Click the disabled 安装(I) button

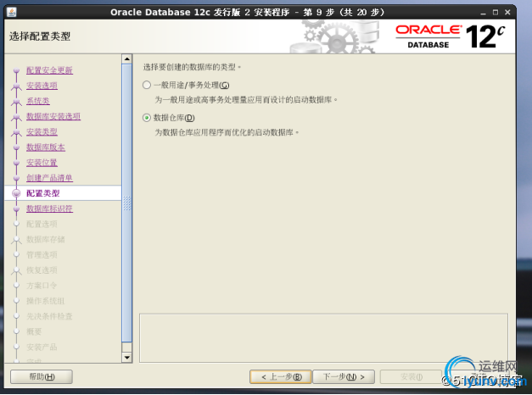pos(411,376)
